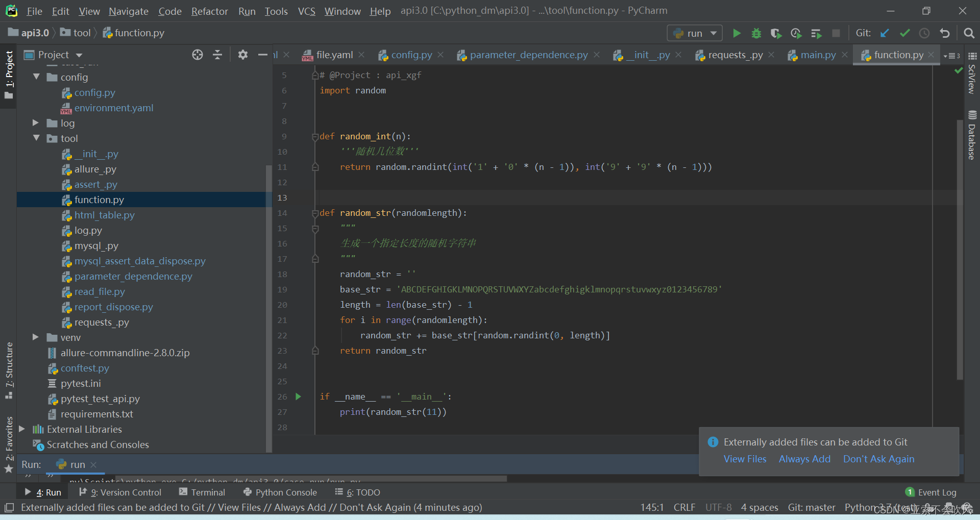Select environment.yaml in project tree

point(114,108)
